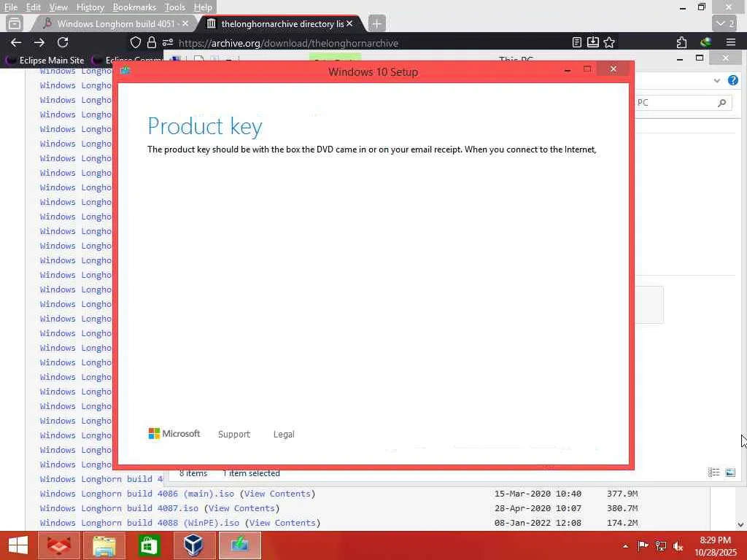Open the tracking protection shield icon
Viewport: 747px width, 560px height.
(x=136, y=42)
